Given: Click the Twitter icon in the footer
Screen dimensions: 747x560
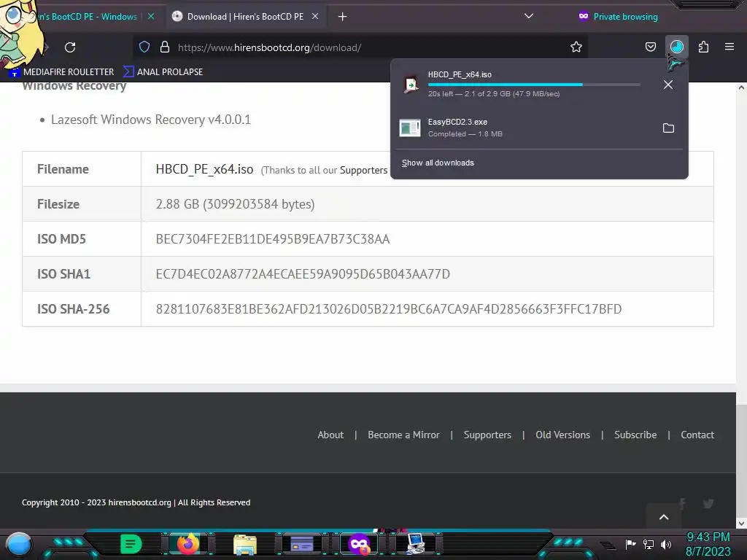Looking at the screenshot, I should point(708,503).
